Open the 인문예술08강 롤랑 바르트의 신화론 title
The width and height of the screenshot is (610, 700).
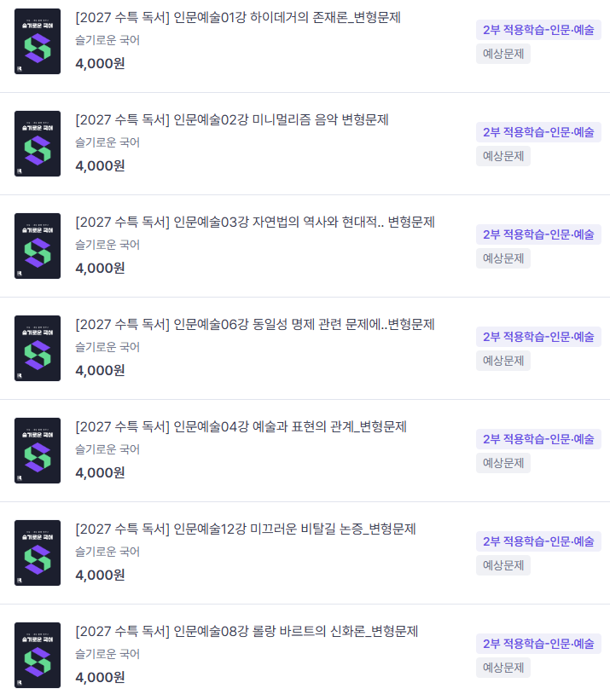click(247, 631)
